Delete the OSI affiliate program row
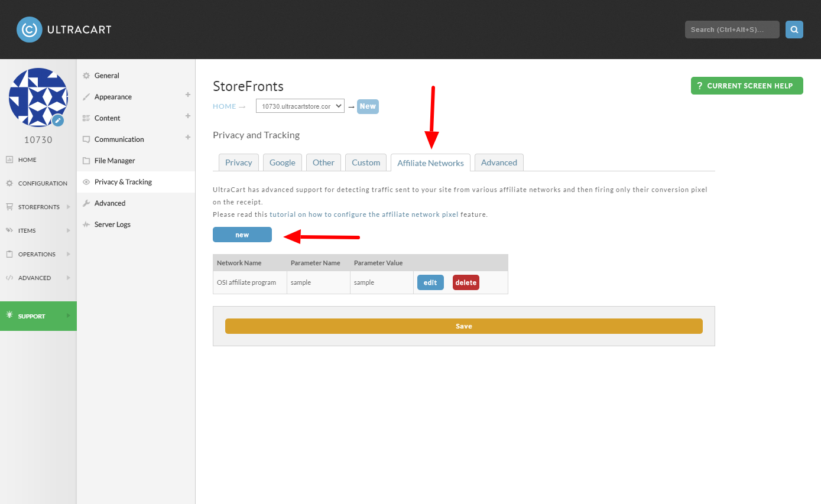Screen dimensions: 821x504 (x=466, y=282)
